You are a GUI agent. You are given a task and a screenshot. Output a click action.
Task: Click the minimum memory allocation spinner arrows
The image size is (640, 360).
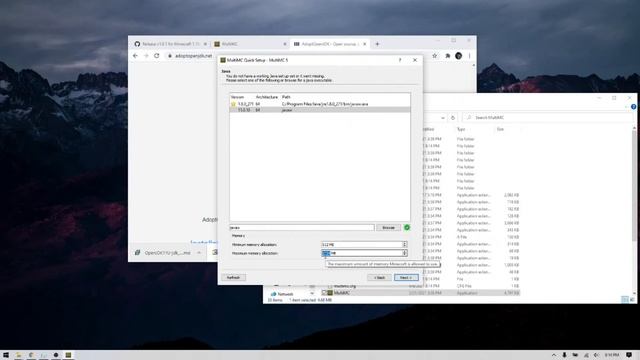(x=404, y=244)
